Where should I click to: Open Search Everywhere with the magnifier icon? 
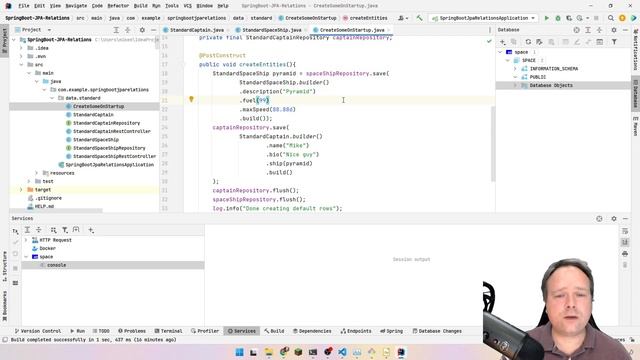(611, 18)
